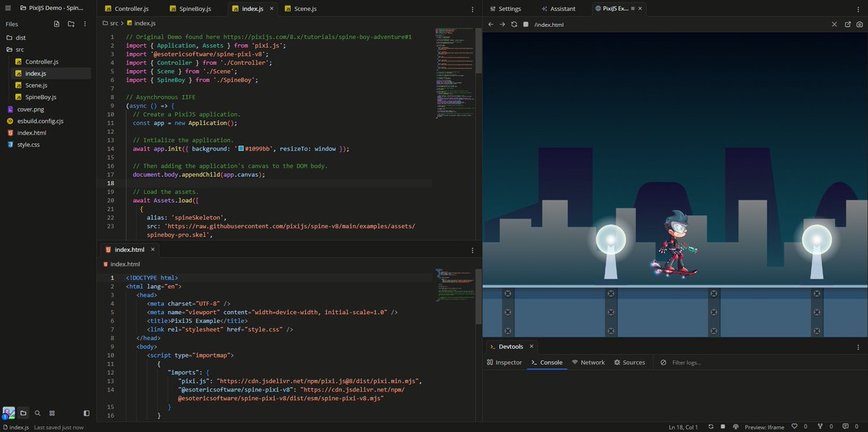This screenshot has height=432, width=868.
Task: Click the stop square in status bar
Action: [x=723, y=427]
